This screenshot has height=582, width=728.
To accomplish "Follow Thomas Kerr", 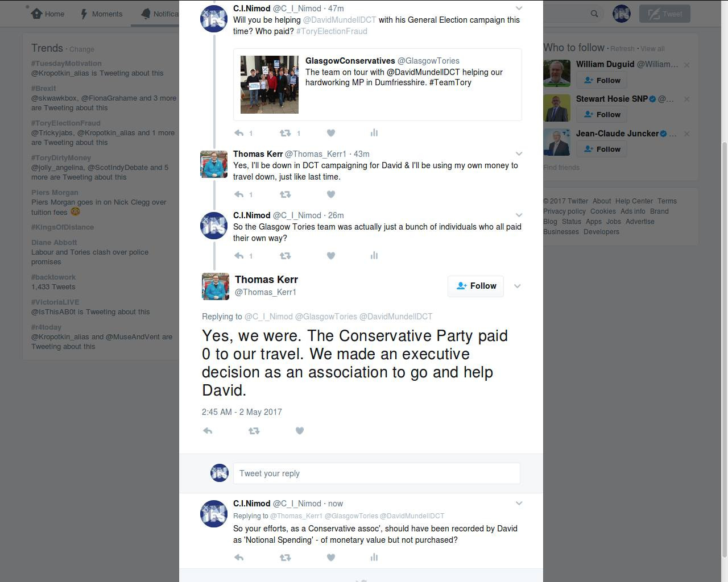I will 476,286.
